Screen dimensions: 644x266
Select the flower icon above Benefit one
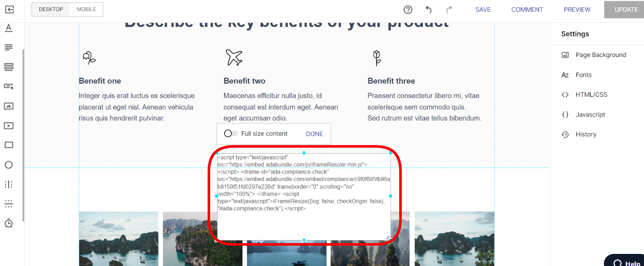[x=89, y=57]
